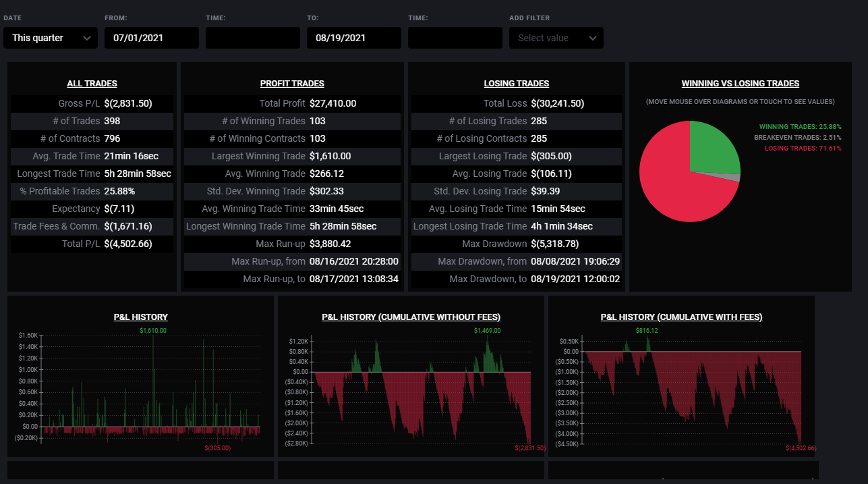Click Longest Losing Trade Time value 4h 1min 34sec

562,226
